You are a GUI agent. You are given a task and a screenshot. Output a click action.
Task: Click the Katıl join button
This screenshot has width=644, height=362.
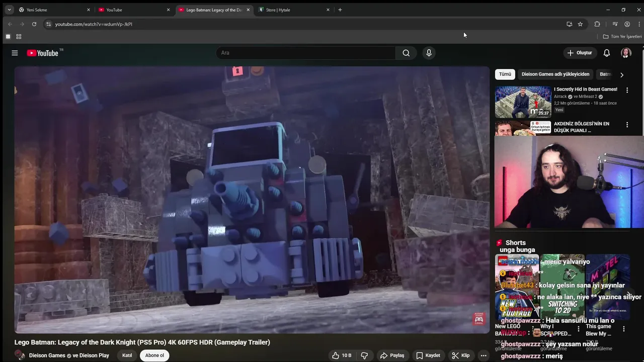127,355
